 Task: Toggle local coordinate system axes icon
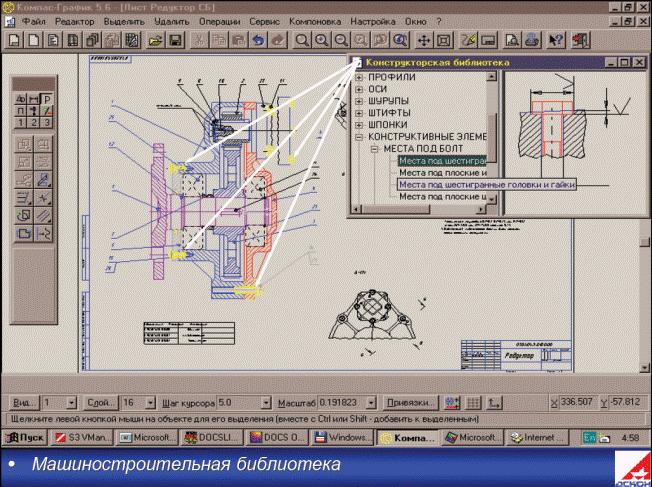[494, 403]
